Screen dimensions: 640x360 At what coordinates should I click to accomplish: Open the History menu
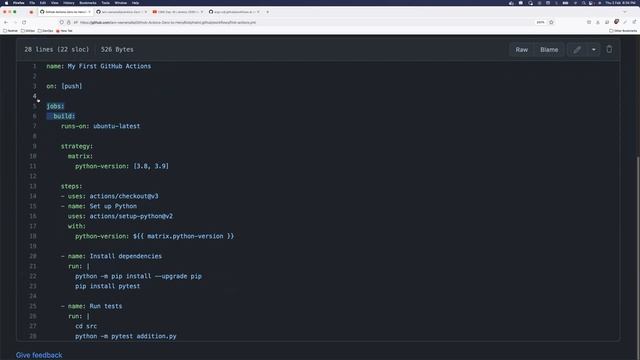click(69, 3)
